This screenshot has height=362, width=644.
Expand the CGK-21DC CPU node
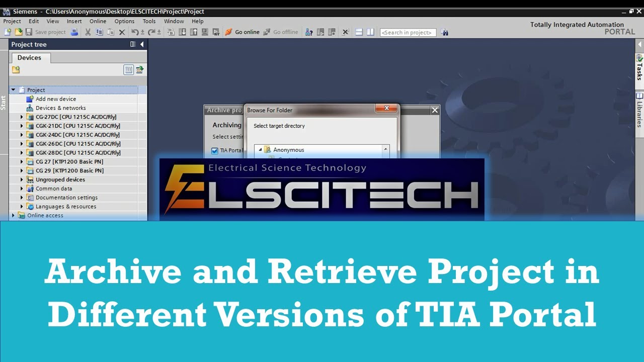click(x=22, y=126)
